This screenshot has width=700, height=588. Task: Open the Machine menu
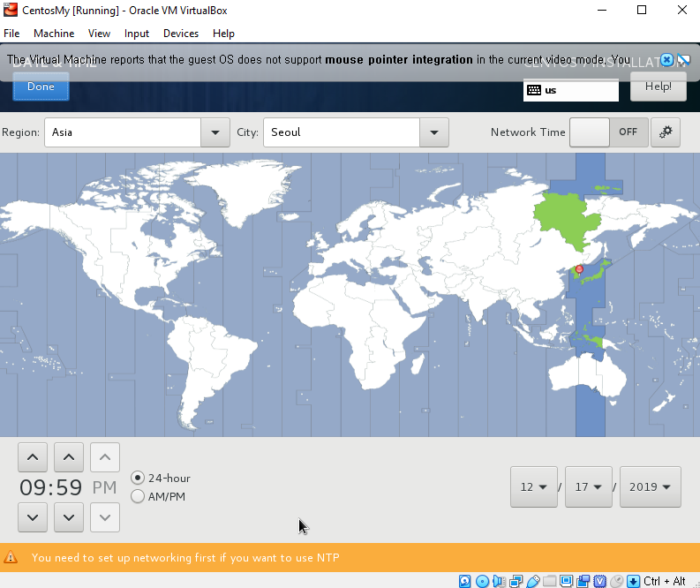[54, 34]
